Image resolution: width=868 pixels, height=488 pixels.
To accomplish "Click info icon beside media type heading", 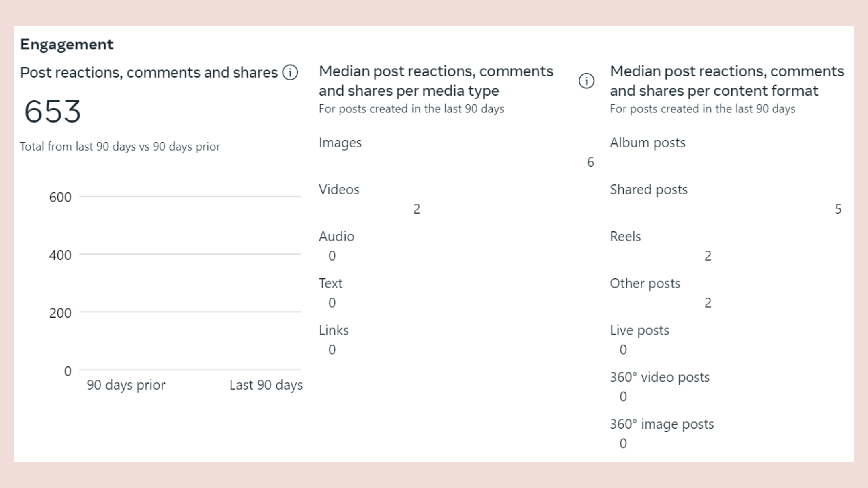I will click(586, 81).
